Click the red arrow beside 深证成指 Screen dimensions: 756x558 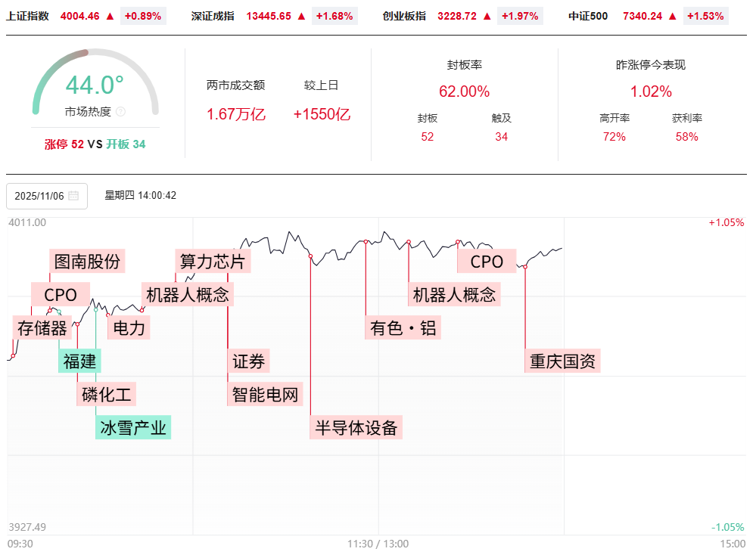[301, 15]
